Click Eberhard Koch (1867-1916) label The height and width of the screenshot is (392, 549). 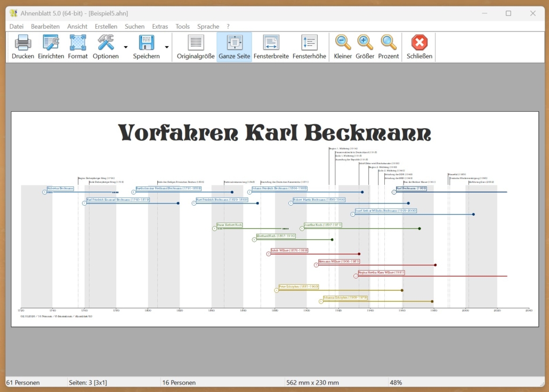tap(276, 236)
